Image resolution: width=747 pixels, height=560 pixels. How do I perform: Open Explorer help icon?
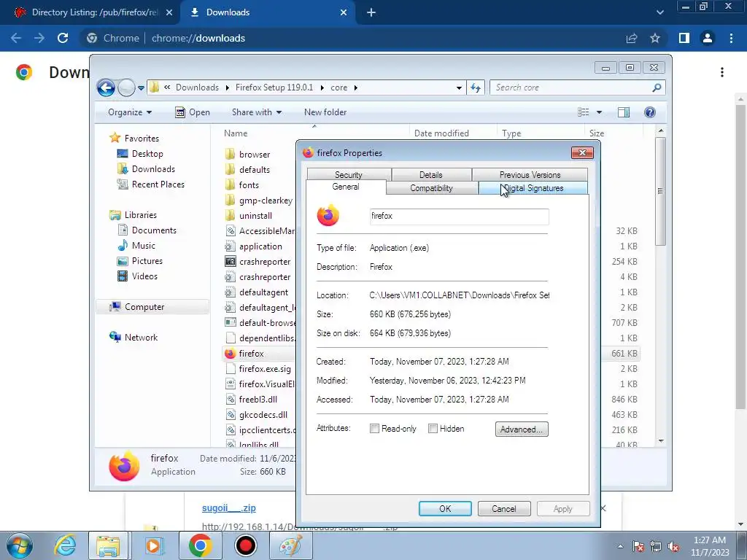tap(650, 112)
